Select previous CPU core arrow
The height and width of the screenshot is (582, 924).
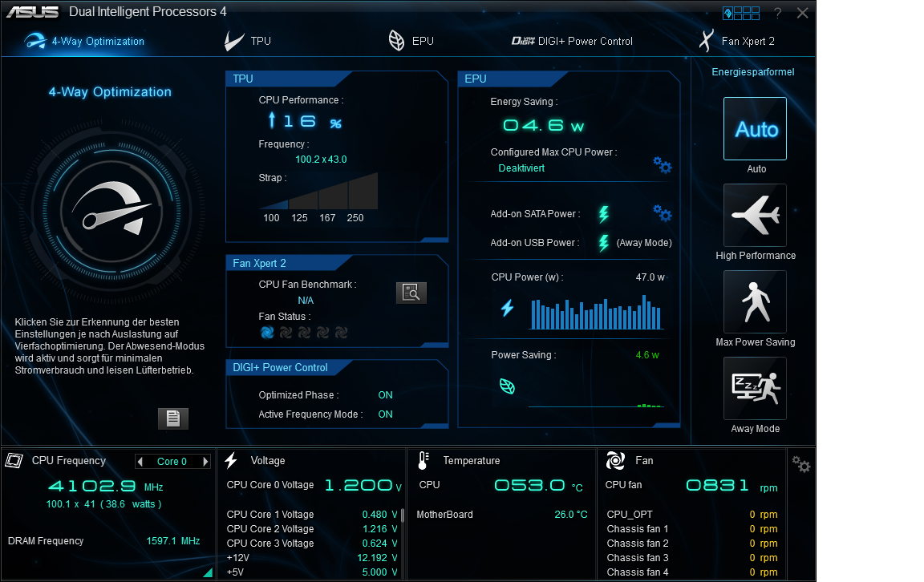pyautogui.click(x=140, y=462)
